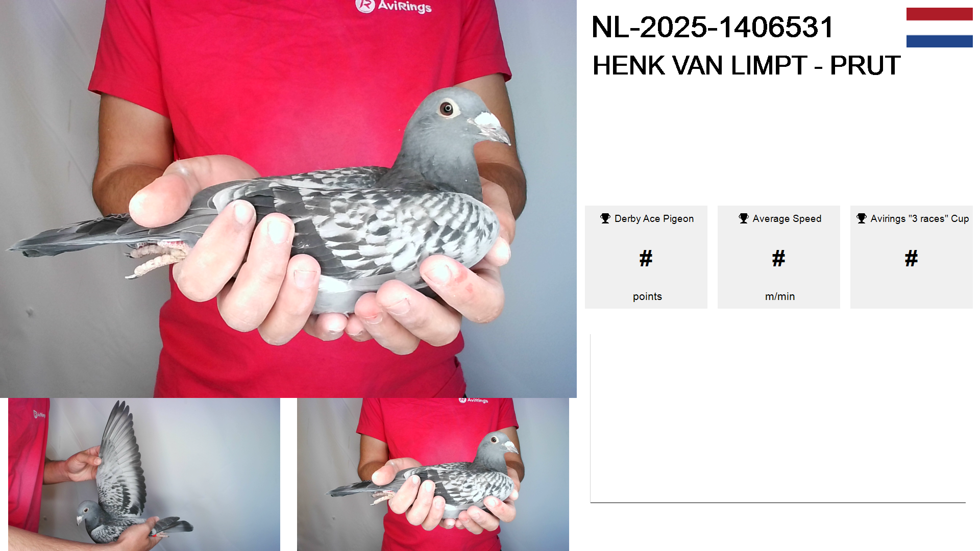
Task: Click the main large pigeon photo
Action: point(288,198)
